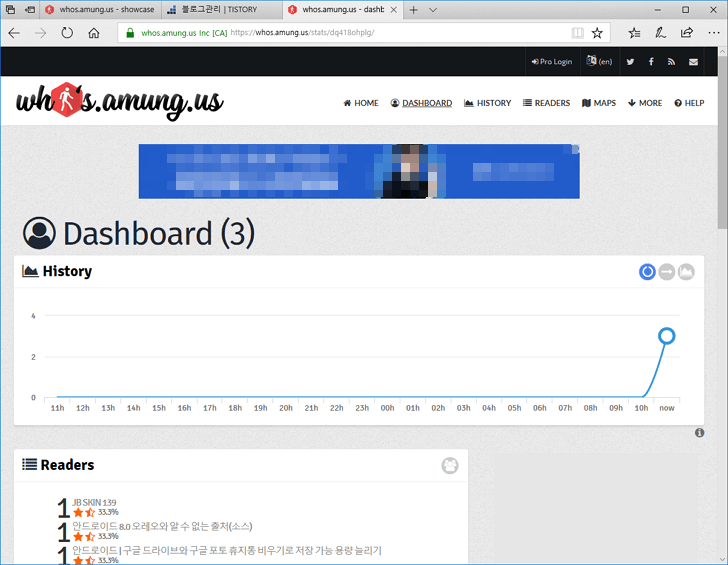728x565 pixels.
Task: Change language (en) selector
Action: pos(599,61)
